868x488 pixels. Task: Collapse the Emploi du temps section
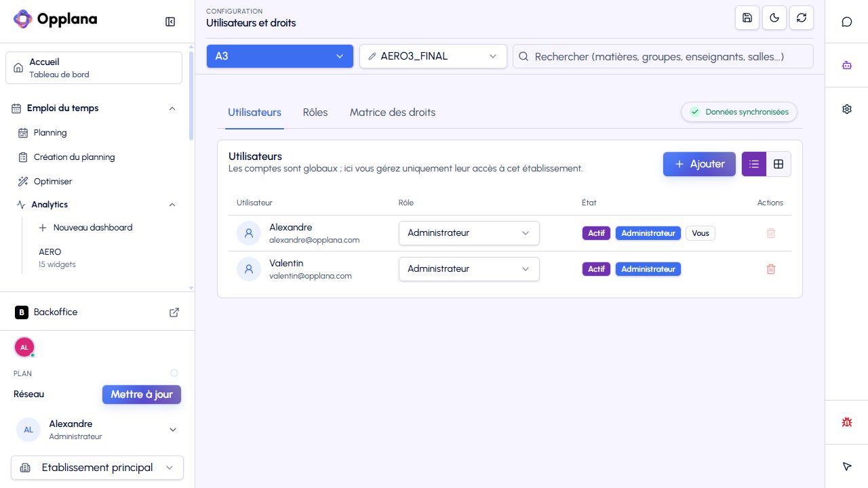point(172,108)
